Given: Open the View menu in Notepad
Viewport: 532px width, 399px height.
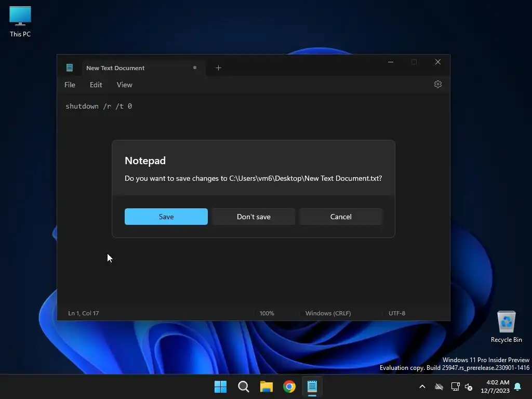Looking at the screenshot, I should 125,85.
